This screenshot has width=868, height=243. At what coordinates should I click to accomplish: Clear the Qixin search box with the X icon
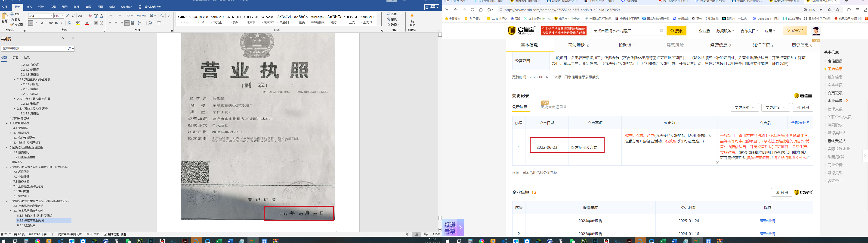tap(661, 31)
